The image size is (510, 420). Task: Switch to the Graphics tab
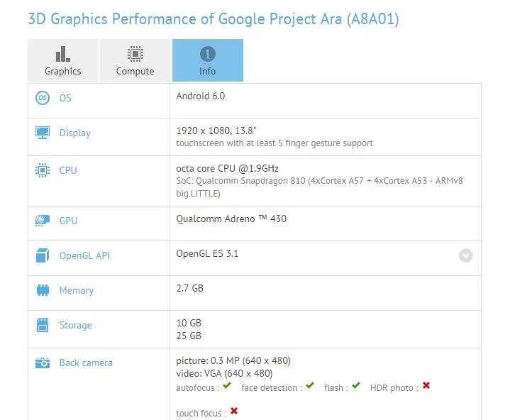[x=62, y=60]
